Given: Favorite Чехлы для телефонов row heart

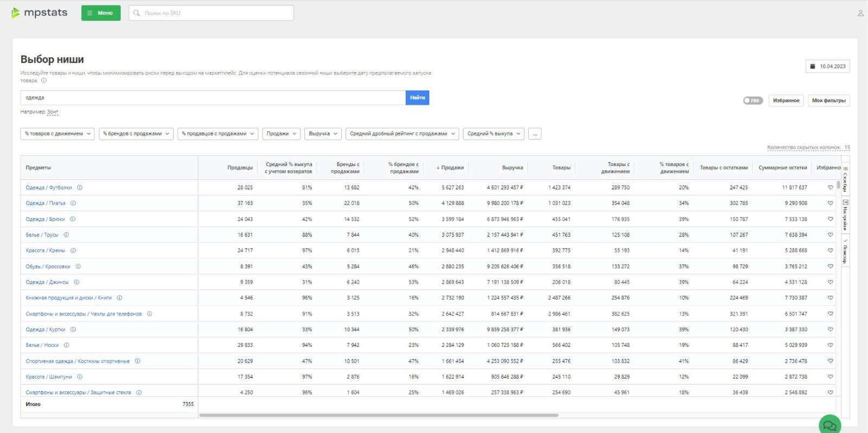Looking at the screenshot, I should (830, 314).
